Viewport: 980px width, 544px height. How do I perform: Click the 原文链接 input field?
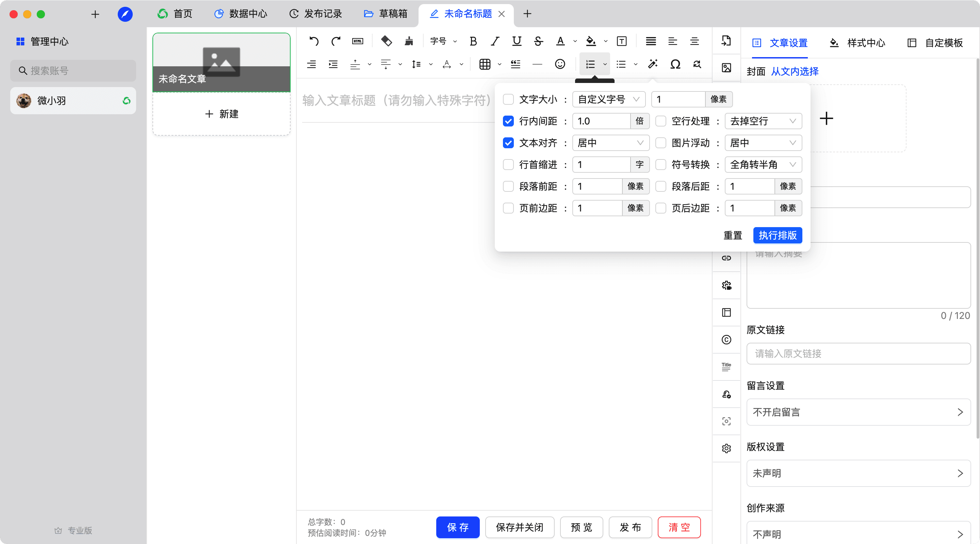pyautogui.click(x=858, y=354)
